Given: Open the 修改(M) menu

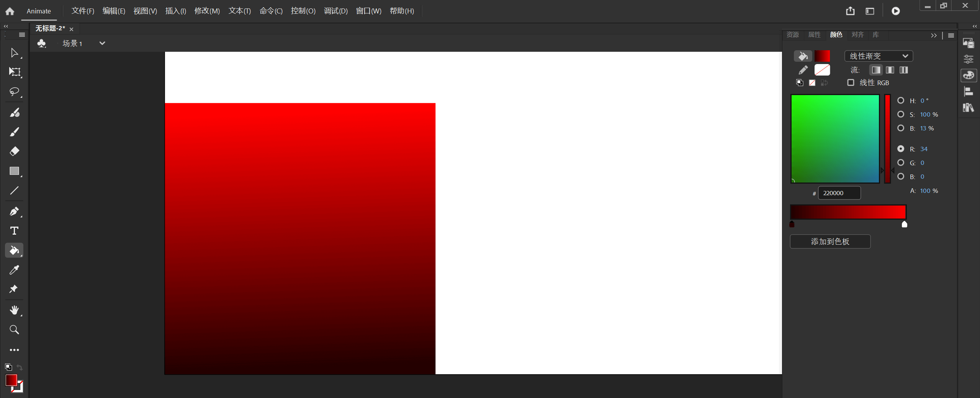Looking at the screenshot, I should point(207,11).
